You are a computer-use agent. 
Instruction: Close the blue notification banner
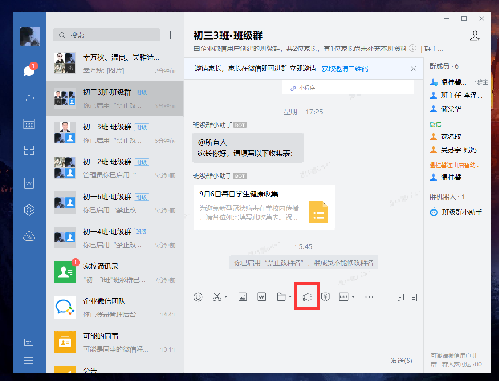[413, 68]
